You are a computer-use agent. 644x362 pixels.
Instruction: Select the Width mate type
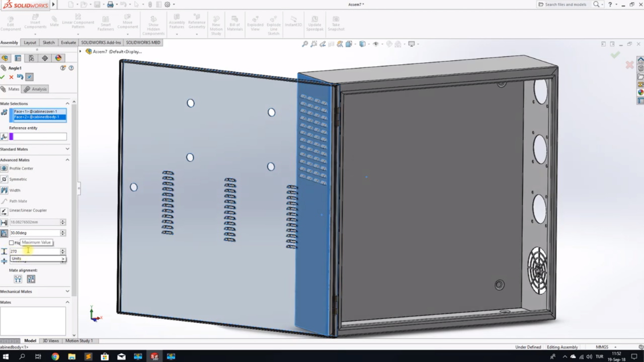[x=4, y=190]
